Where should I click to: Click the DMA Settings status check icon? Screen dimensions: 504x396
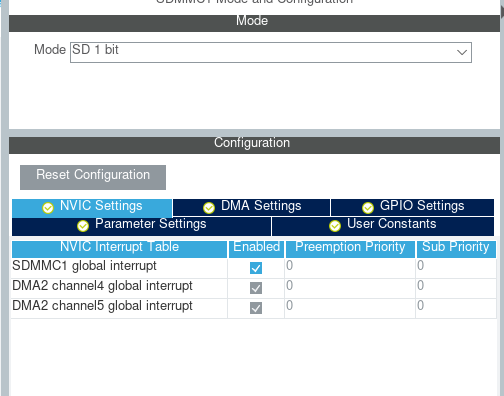(x=209, y=208)
